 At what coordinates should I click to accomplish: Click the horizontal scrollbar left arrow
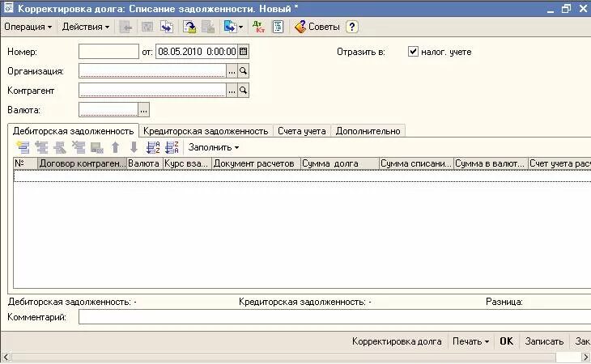coord(6,357)
